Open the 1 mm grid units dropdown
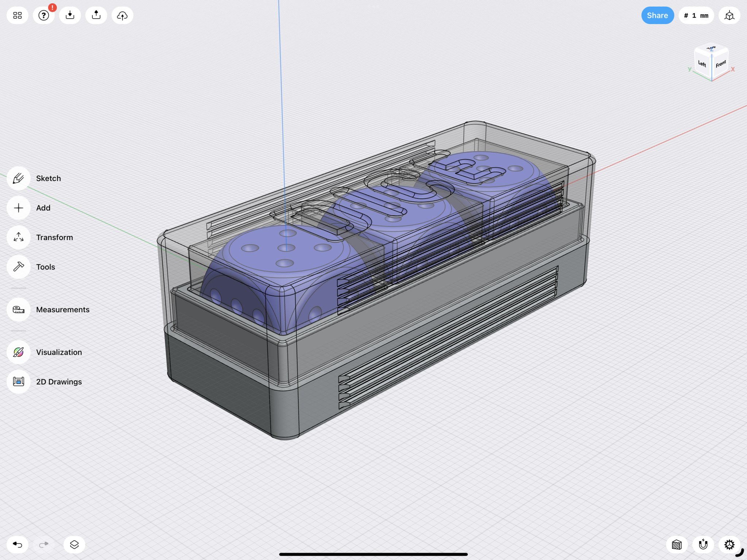The image size is (747, 560). [696, 15]
